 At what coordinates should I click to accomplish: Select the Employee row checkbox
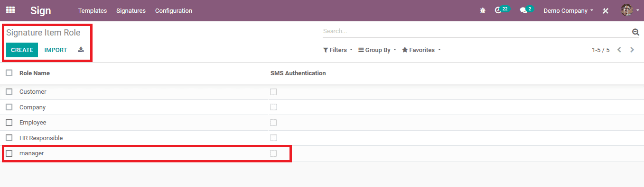9,122
